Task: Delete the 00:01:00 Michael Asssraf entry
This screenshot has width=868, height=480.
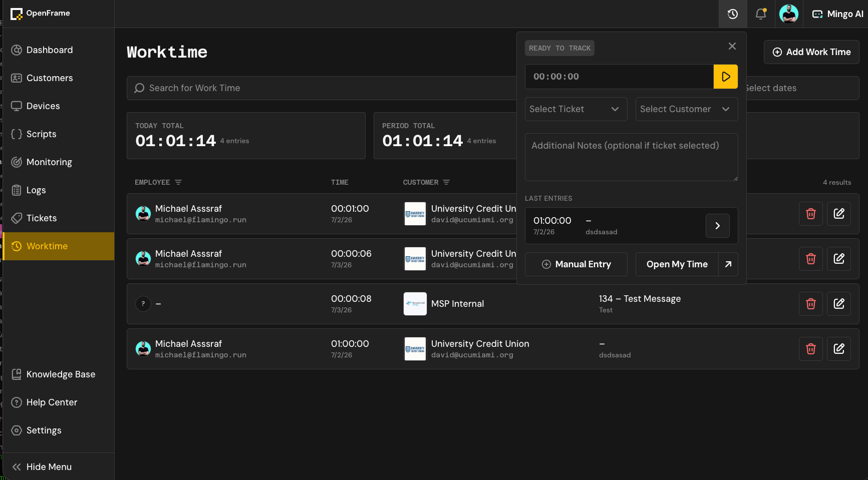Action: click(811, 214)
